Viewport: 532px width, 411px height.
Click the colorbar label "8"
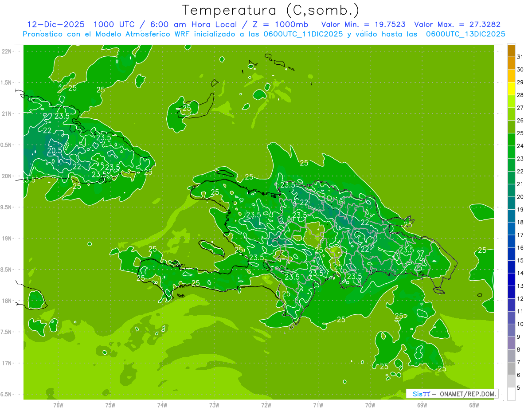pyautogui.click(x=519, y=350)
